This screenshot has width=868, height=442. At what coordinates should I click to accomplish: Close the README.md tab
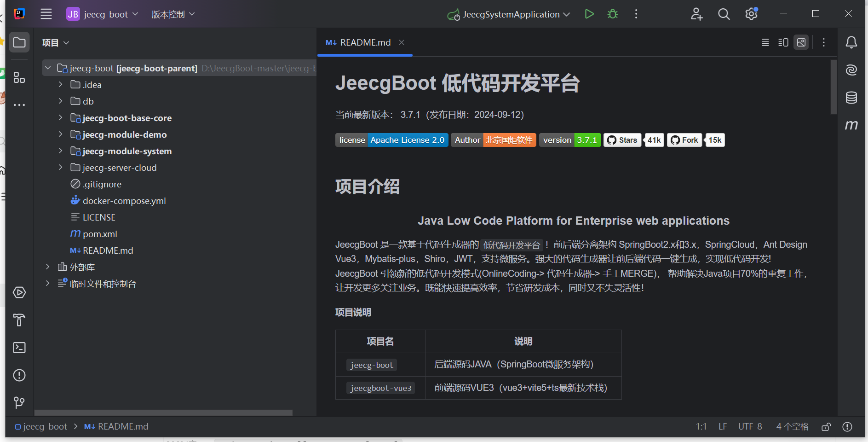pyautogui.click(x=402, y=42)
